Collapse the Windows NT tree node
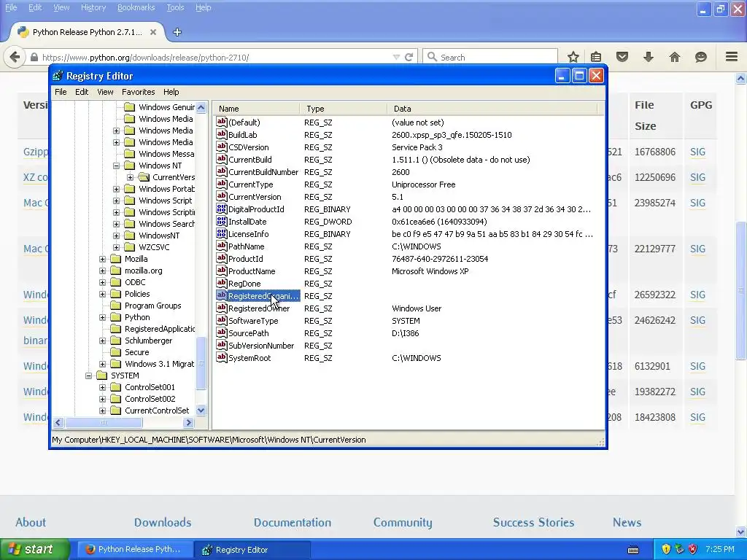This screenshot has height=560, width=747. 116,166
